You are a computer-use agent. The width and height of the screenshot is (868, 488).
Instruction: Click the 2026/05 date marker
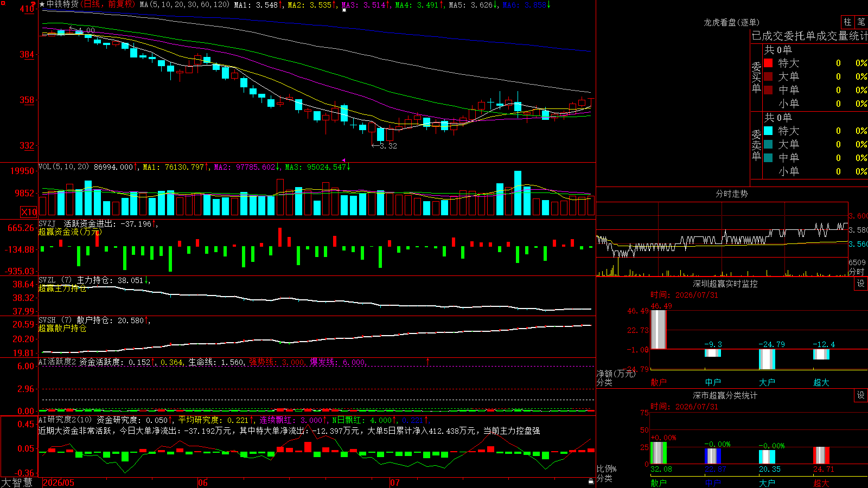coord(59,483)
